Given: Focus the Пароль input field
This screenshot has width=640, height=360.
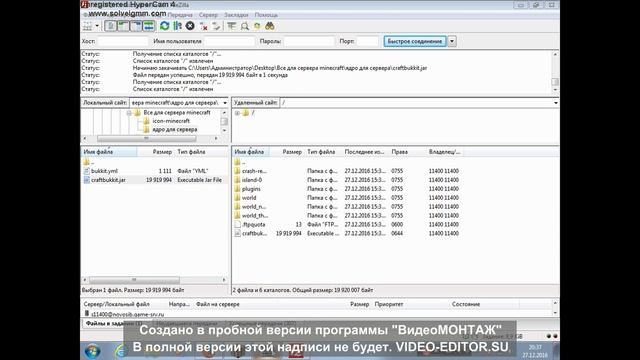Looking at the screenshot, I should click(309, 41).
